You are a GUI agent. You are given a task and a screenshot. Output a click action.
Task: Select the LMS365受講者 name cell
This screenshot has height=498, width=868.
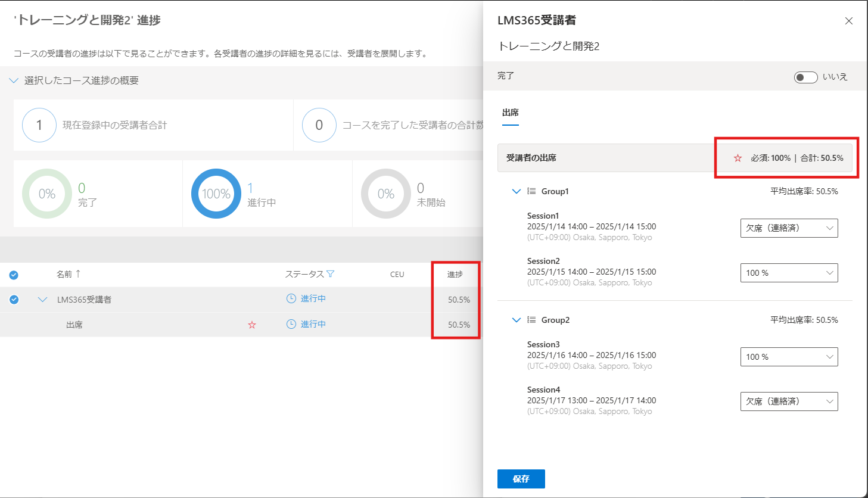pos(84,300)
